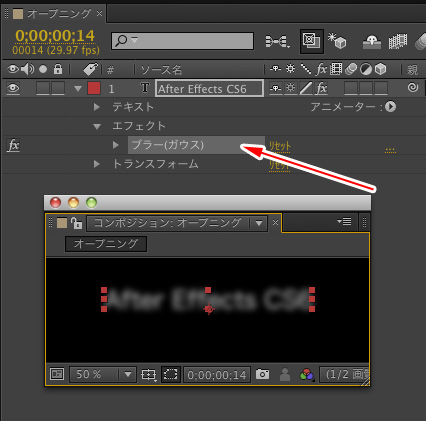Enable frame blending for all layers
The height and width of the screenshot is (421, 426).
398,42
